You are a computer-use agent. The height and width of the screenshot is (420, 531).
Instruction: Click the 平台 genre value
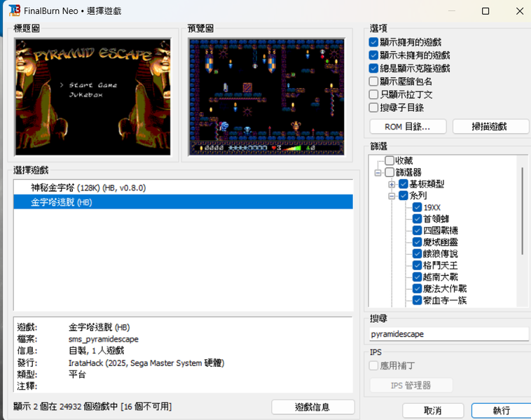pyautogui.click(x=78, y=374)
